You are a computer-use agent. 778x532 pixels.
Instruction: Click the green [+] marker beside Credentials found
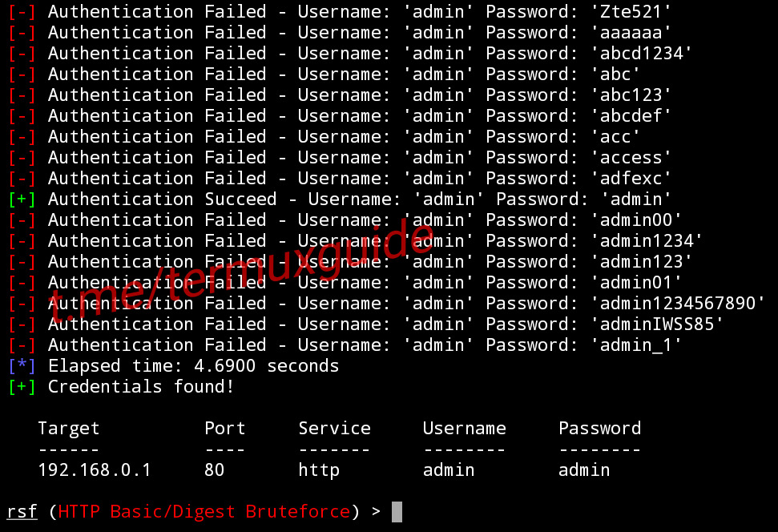click(22, 387)
